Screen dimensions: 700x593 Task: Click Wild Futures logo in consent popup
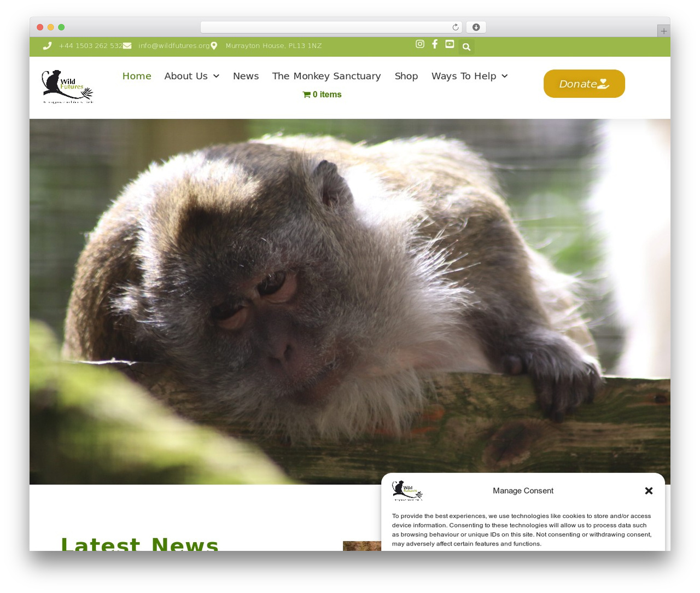(x=407, y=491)
